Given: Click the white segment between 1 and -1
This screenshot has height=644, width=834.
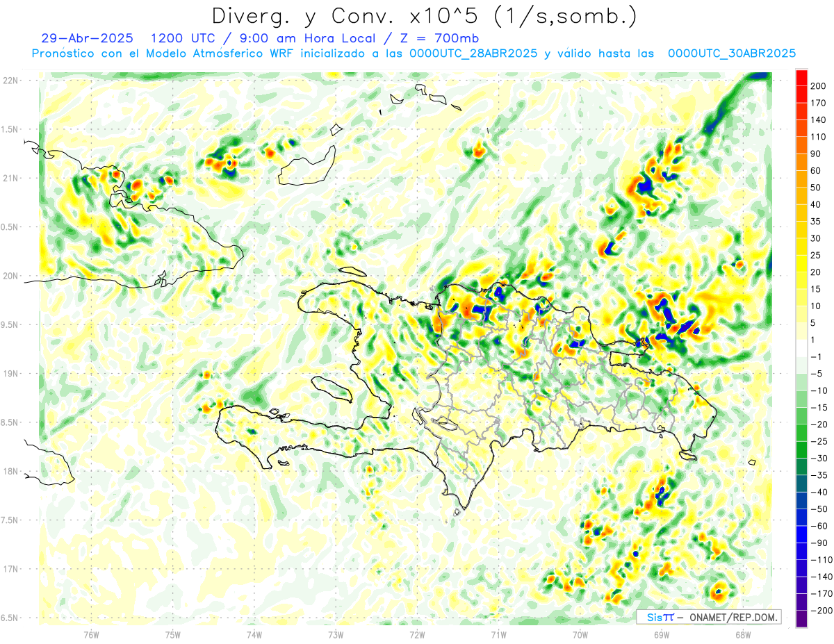Looking at the screenshot, I should [x=801, y=348].
